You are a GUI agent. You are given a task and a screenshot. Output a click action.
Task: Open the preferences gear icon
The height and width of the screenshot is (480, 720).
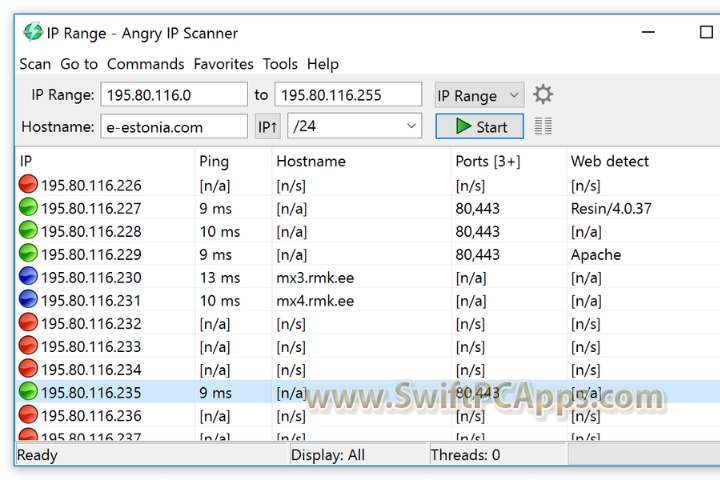pyautogui.click(x=543, y=95)
